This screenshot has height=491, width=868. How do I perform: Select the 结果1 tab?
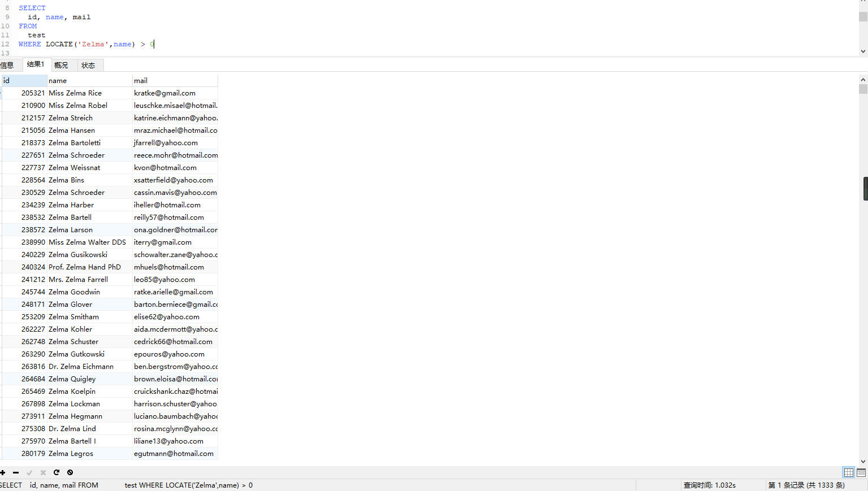[36, 64]
